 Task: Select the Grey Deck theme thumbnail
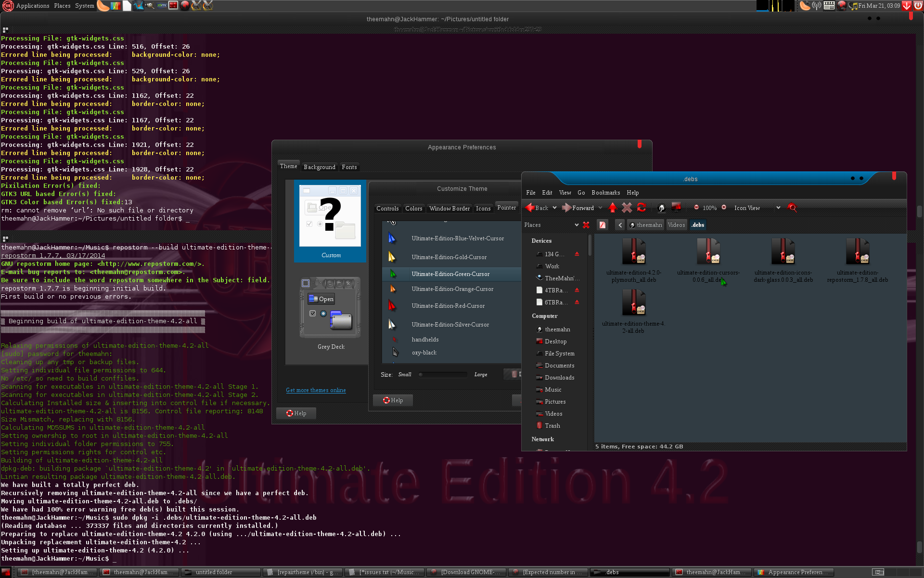tap(330, 313)
